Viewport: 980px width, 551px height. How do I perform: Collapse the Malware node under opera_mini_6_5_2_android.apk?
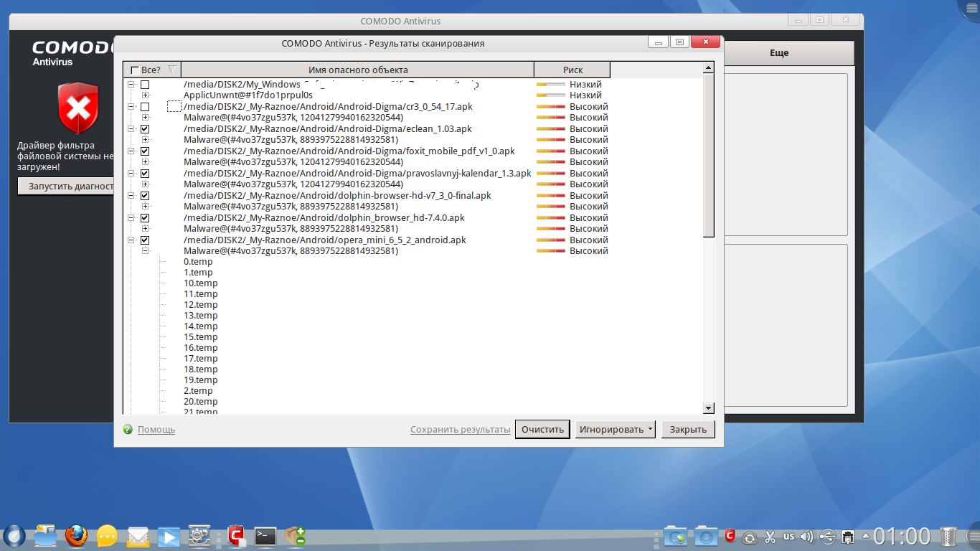(x=145, y=251)
